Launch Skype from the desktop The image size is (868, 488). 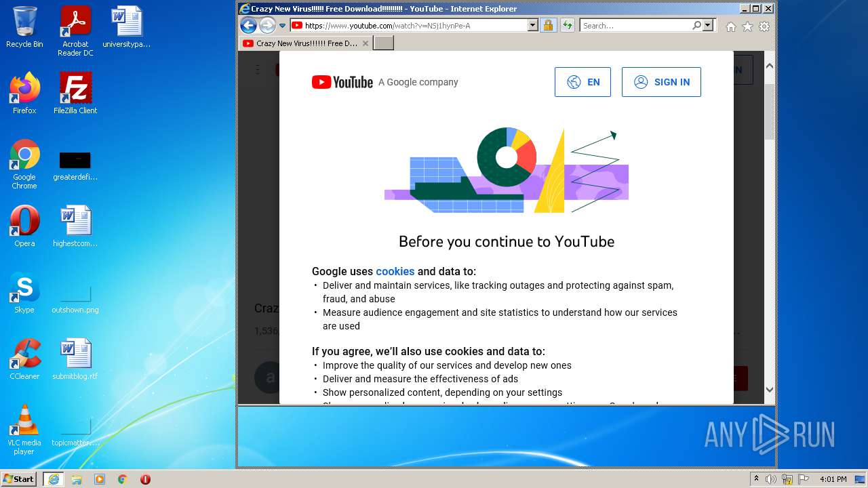tap(24, 293)
